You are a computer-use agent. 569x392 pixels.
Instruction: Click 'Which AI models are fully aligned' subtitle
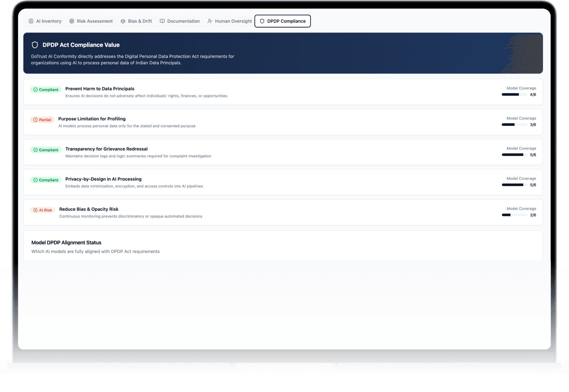point(95,252)
